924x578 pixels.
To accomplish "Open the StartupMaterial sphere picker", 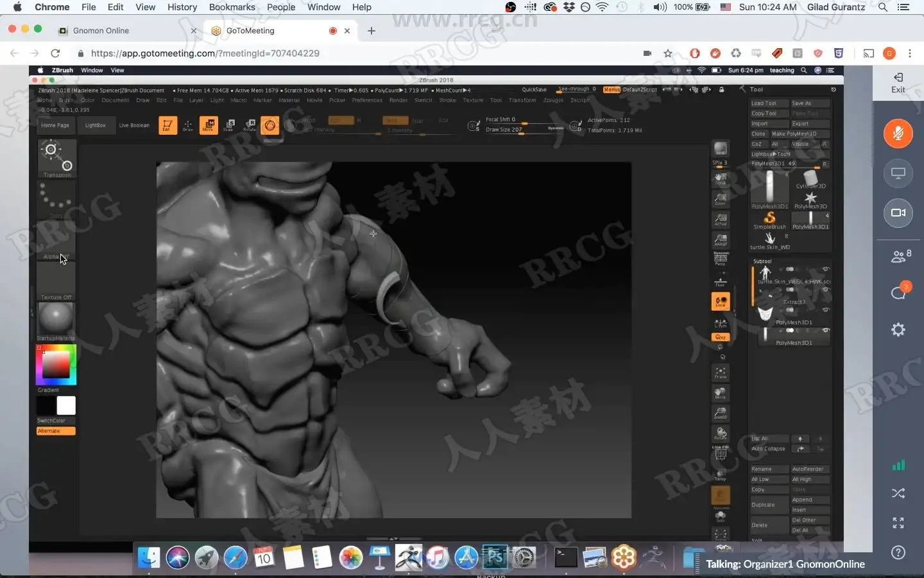I will pyautogui.click(x=56, y=321).
